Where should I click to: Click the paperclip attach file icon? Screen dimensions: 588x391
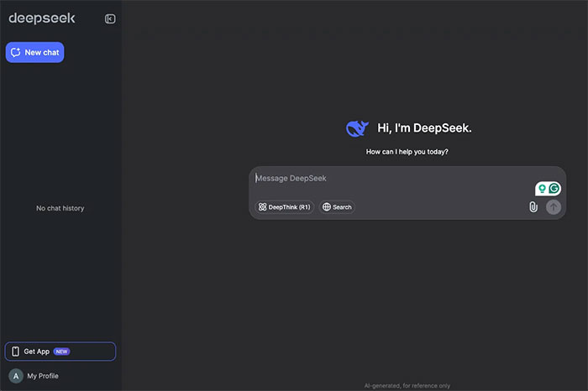tap(533, 206)
